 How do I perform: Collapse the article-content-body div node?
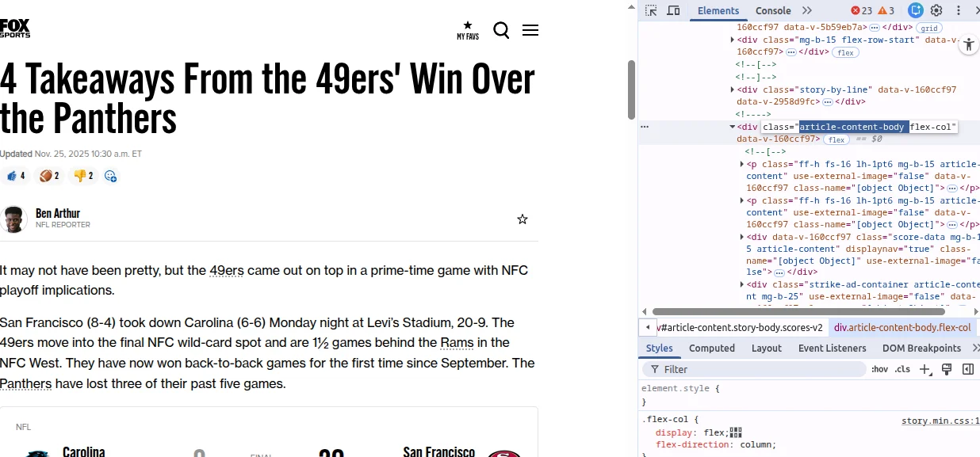(733, 127)
